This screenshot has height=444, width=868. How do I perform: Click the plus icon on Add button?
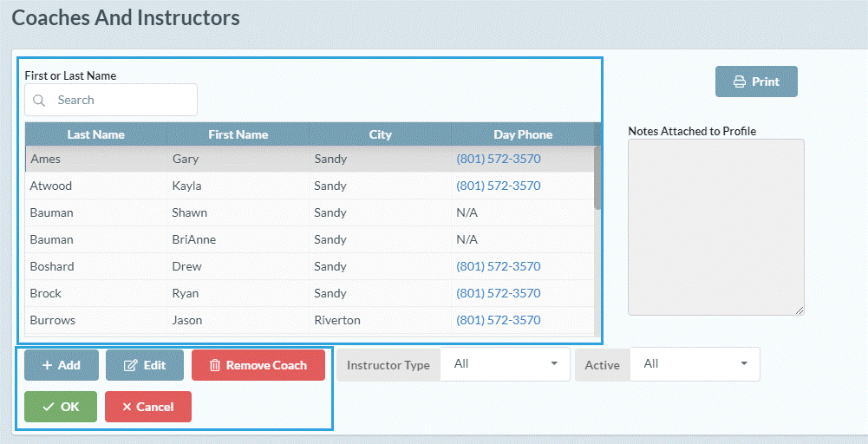coord(47,366)
